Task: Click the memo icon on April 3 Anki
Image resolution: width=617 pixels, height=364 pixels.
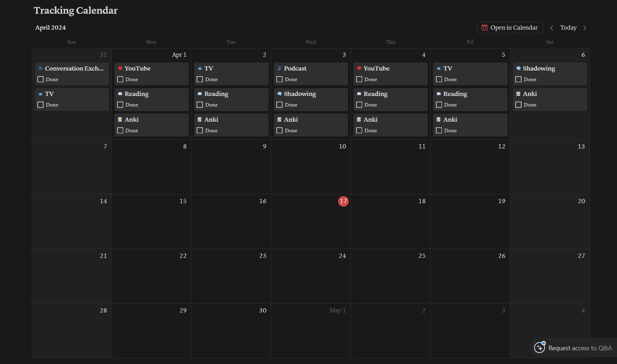Action: [279, 120]
